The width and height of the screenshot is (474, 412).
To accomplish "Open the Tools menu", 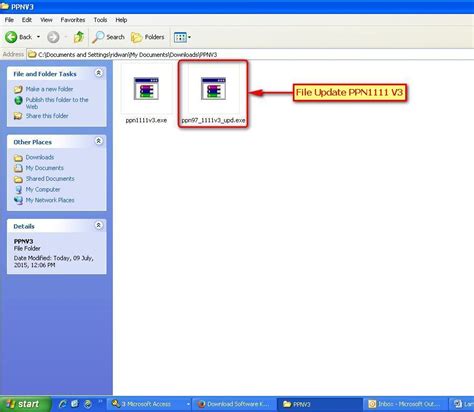I will tap(100, 20).
